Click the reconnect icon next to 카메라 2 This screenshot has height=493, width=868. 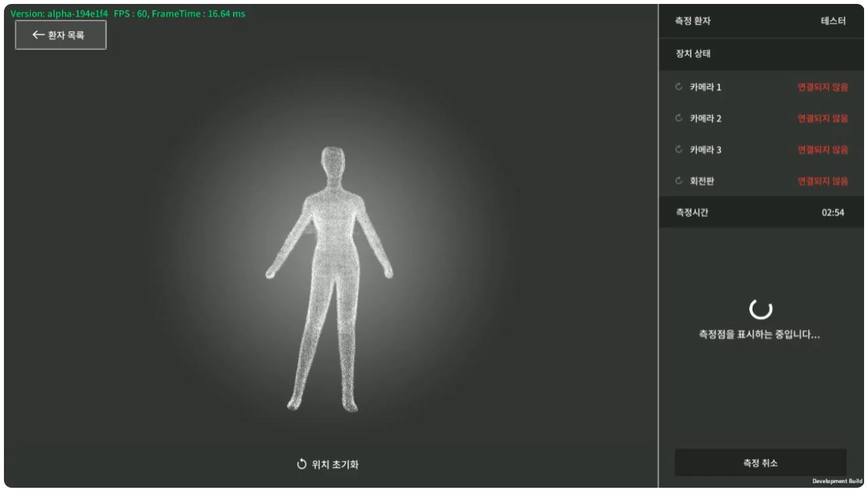pos(679,119)
